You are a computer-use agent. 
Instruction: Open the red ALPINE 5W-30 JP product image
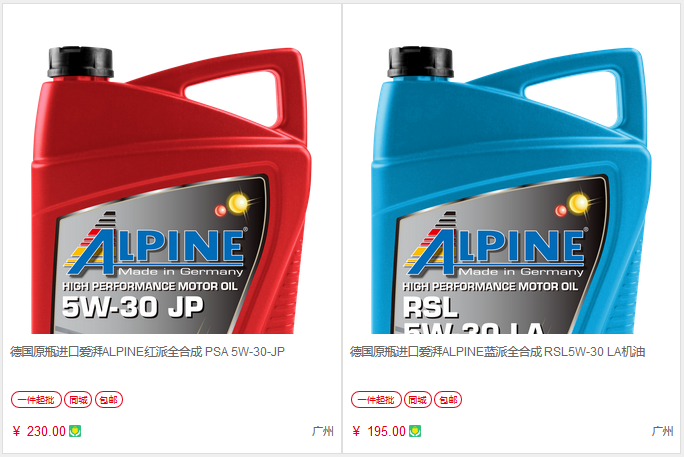171,190
